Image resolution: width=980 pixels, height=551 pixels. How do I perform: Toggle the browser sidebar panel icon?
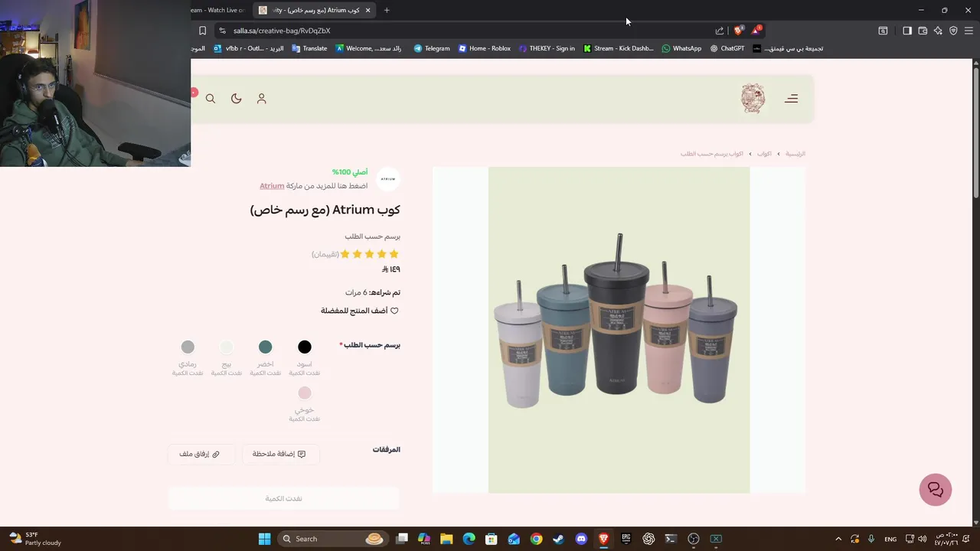(906, 31)
